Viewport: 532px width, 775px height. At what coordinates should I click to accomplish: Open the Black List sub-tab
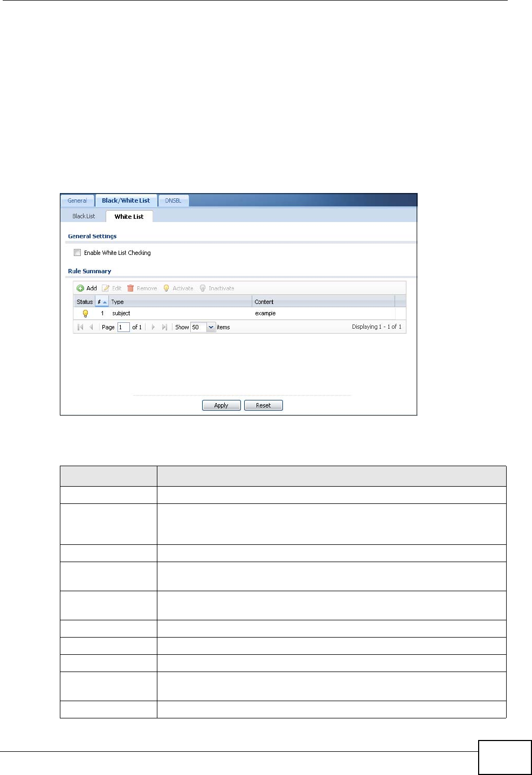84,216
